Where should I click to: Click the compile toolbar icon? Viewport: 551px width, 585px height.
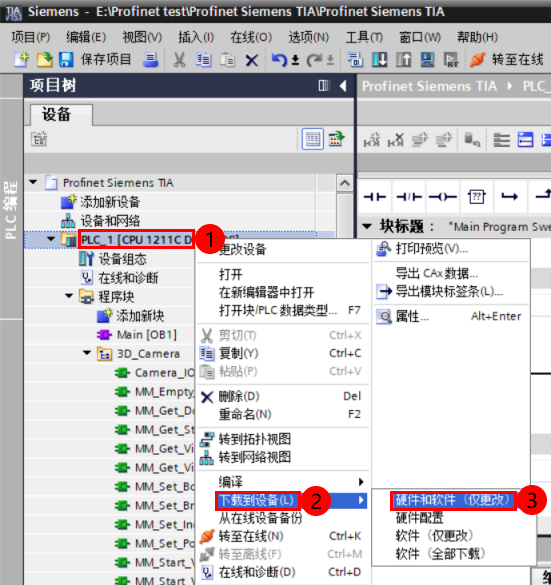(x=355, y=59)
